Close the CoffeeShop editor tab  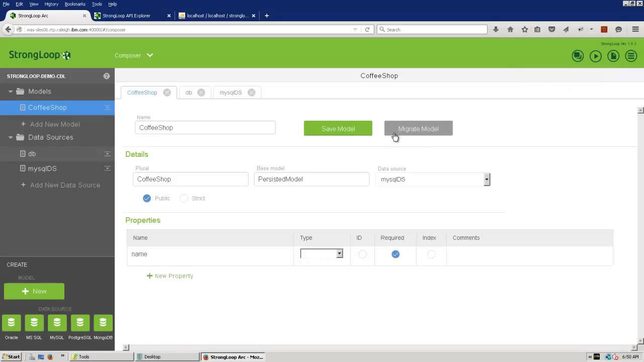pyautogui.click(x=167, y=93)
